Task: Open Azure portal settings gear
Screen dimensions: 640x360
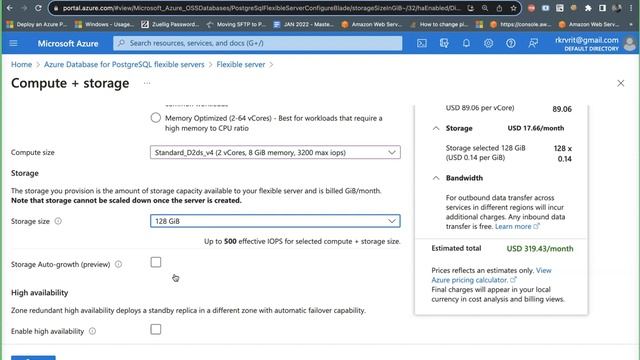Action: (488, 43)
